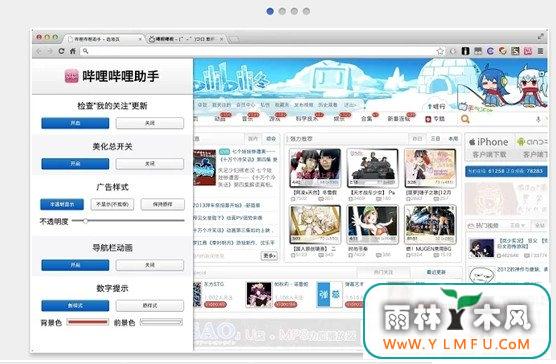Select the 热门关注 tab
The width and height of the screenshot is (556, 364).
click(x=383, y=272)
